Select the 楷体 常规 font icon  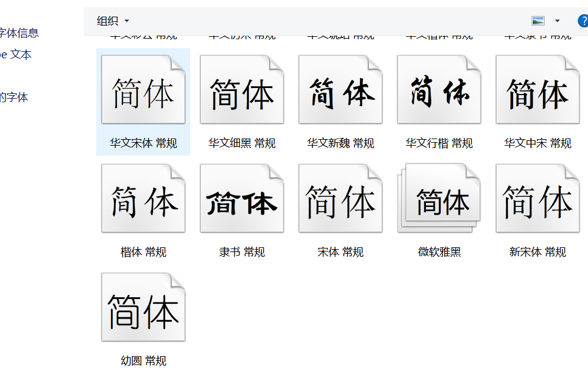[x=143, y=199]
